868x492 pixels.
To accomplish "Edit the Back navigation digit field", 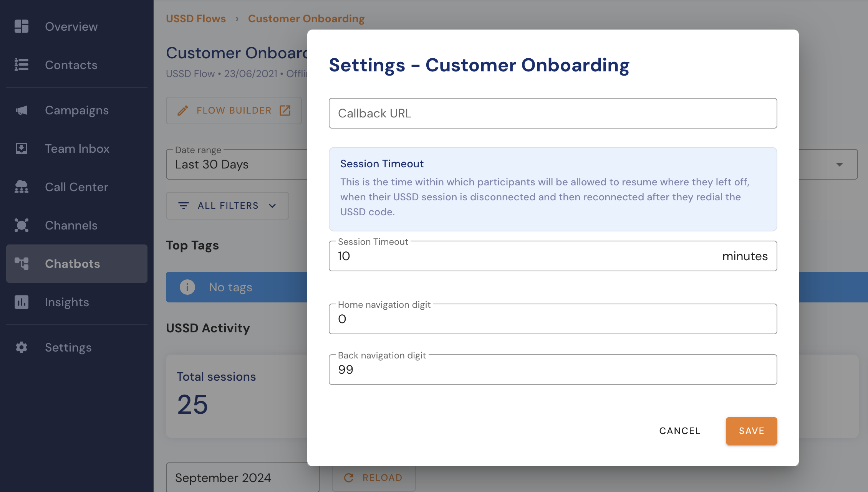I will coord(553,370).
